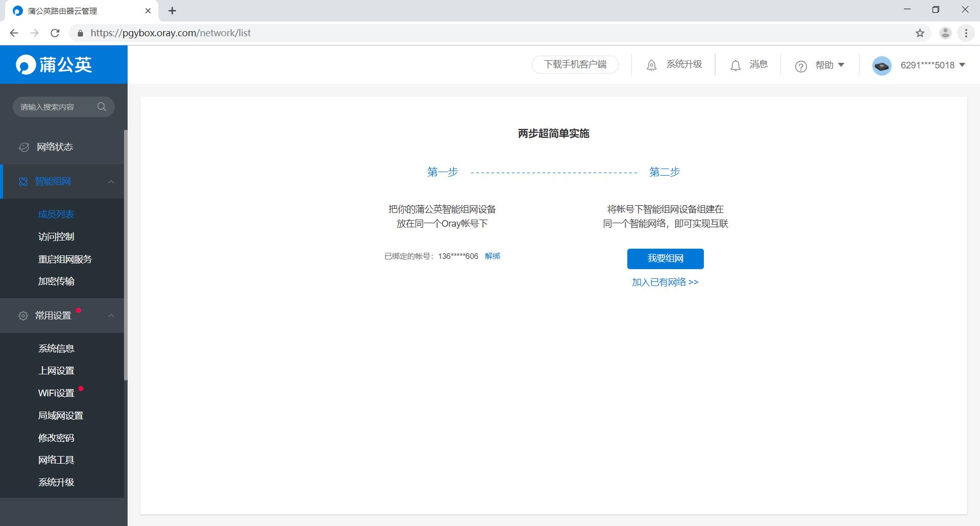Open 系统升级 via its top bar icon
980x526 pixels.
tap(651, 65)
